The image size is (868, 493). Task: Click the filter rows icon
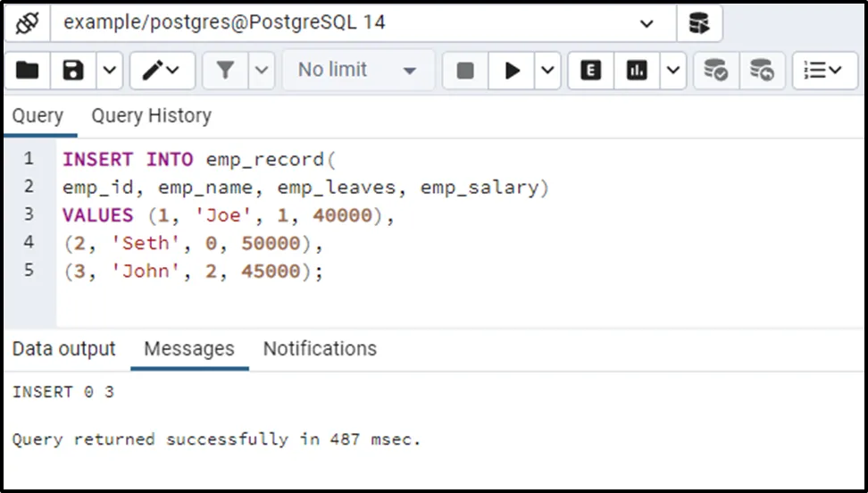pyautogui.click(x=225, y=70)
